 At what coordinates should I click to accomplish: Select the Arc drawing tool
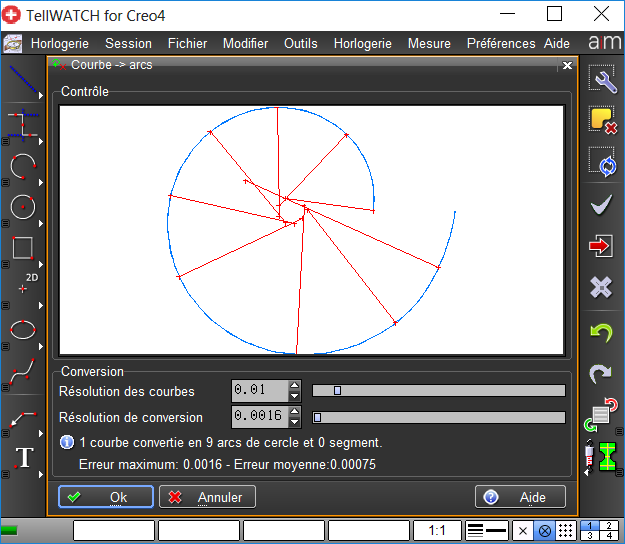coord(22,165)
